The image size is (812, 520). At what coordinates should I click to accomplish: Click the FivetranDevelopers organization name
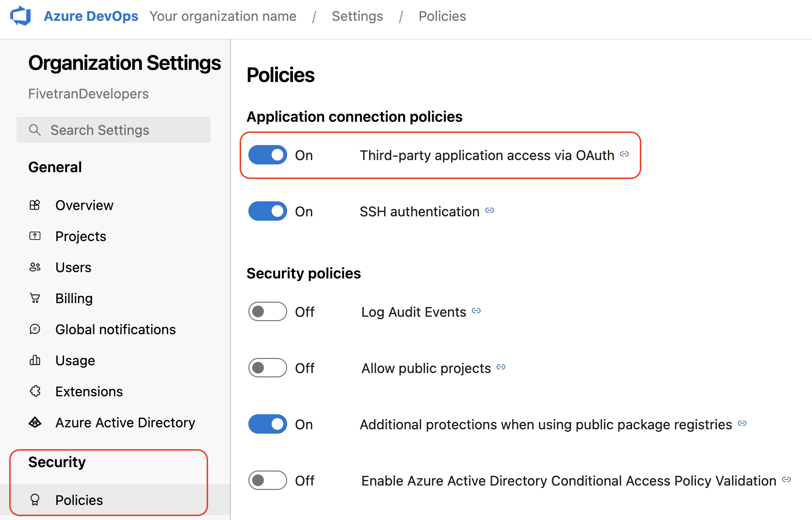point(88,94)
